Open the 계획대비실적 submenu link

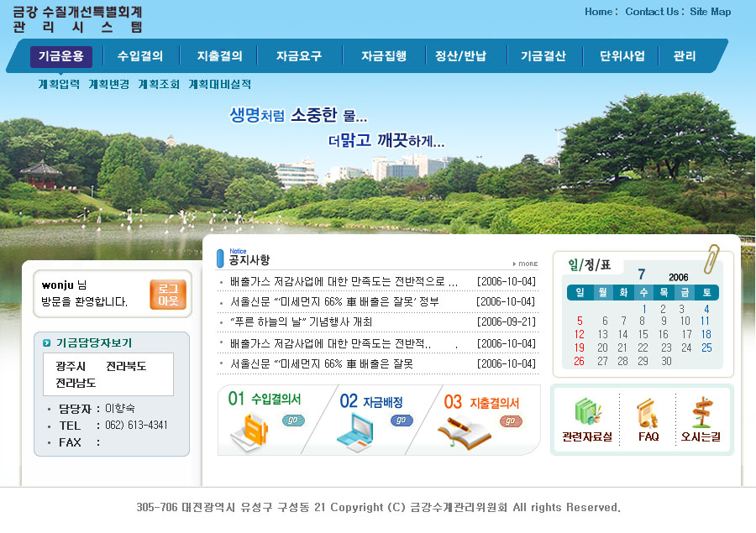(x=219, y=84)
